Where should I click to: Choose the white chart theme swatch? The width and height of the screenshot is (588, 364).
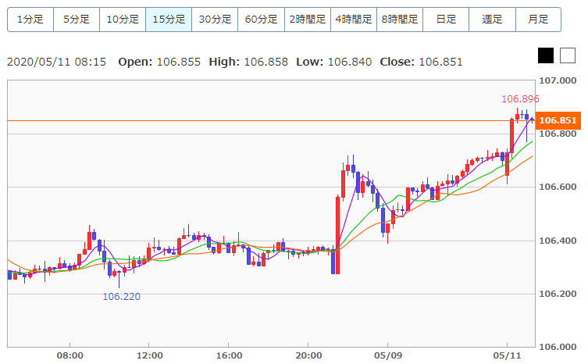pyautogui.click(x=568, y=55)
